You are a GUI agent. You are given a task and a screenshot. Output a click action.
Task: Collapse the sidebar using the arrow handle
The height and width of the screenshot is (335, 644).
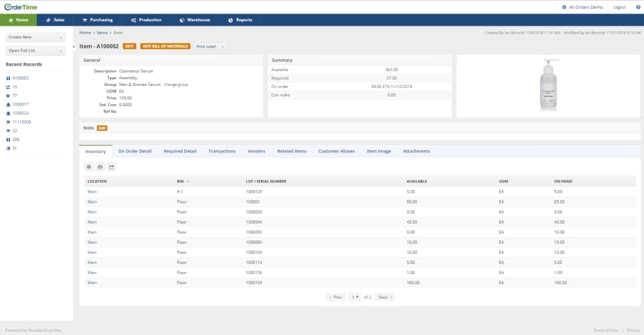(x=73, y=46)
